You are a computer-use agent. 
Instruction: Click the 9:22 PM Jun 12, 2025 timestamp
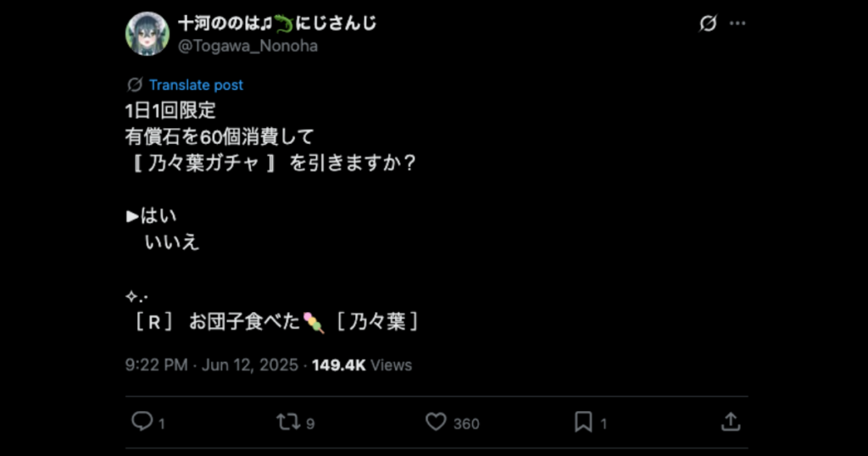point(211,365)
